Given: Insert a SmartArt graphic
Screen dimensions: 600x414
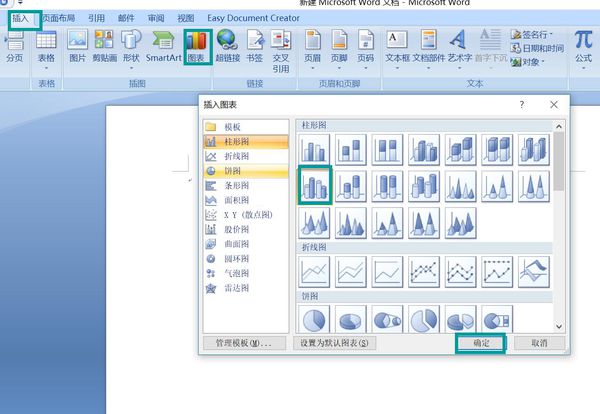Looking at the screenshot, I should click(x=163, y=47).
